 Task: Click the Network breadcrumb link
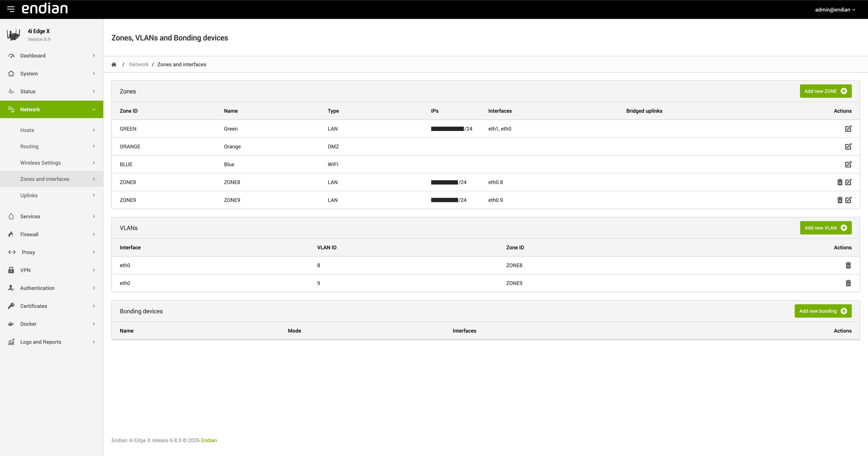[x=138, y=64]
